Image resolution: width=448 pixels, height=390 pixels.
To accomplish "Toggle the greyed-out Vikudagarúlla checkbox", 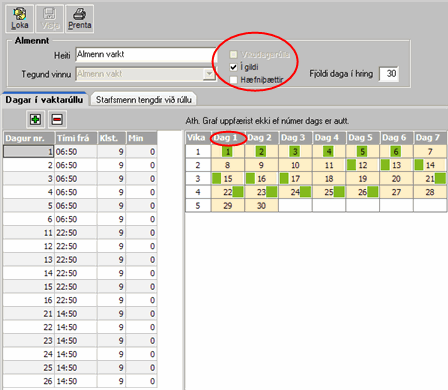I will tap(233, 54).
